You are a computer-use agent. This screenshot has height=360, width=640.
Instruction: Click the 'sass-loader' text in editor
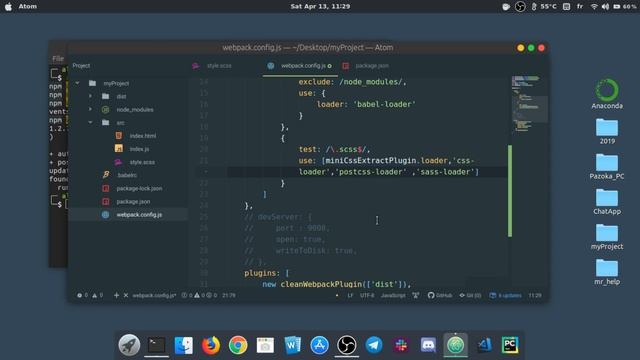click(445, 172)
